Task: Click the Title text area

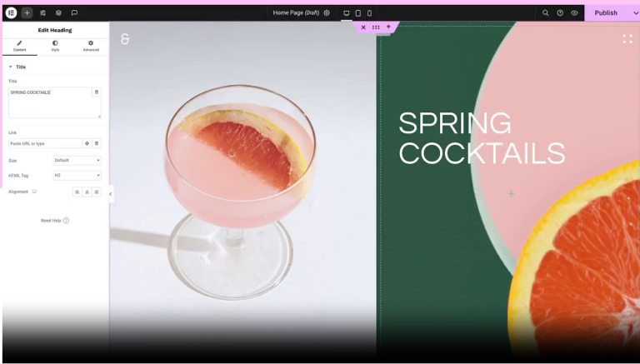Action: click(x=50, y=102)
